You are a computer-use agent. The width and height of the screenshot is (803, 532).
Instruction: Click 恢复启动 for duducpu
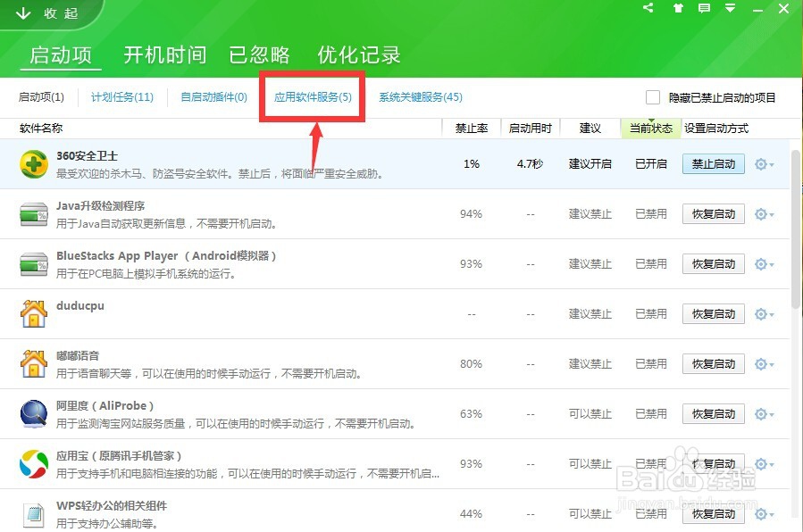tap(714, 313)
